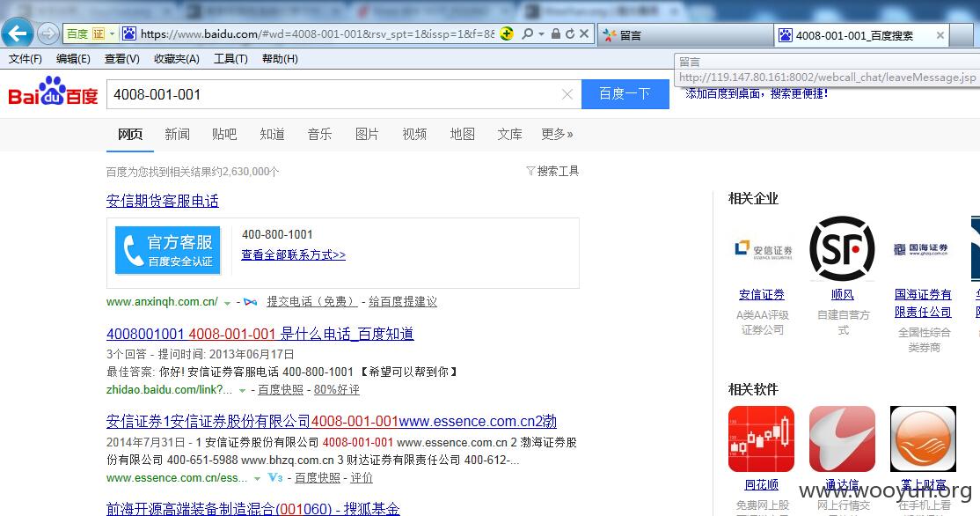Viewport: 980px width, 516px height.
Task: Clear the search box with the X icon
Action: [567, 94]
